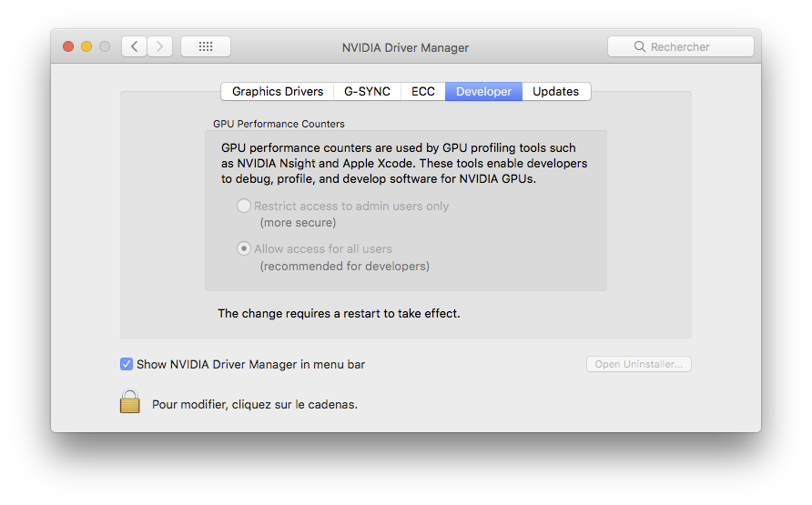
Task: Go back with the left chevron button
Action: [x=134, y=46]
